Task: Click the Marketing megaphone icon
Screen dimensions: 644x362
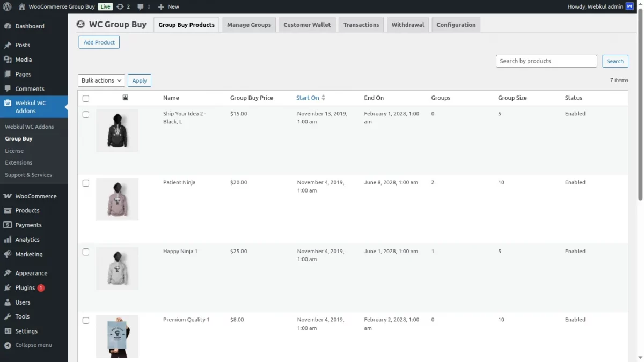Action: pyautogui.click(x=8, y=254)
